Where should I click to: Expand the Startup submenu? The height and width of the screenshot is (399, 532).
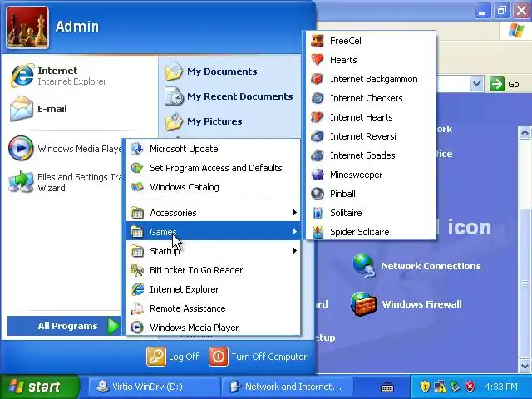click(x=213, y=251)
